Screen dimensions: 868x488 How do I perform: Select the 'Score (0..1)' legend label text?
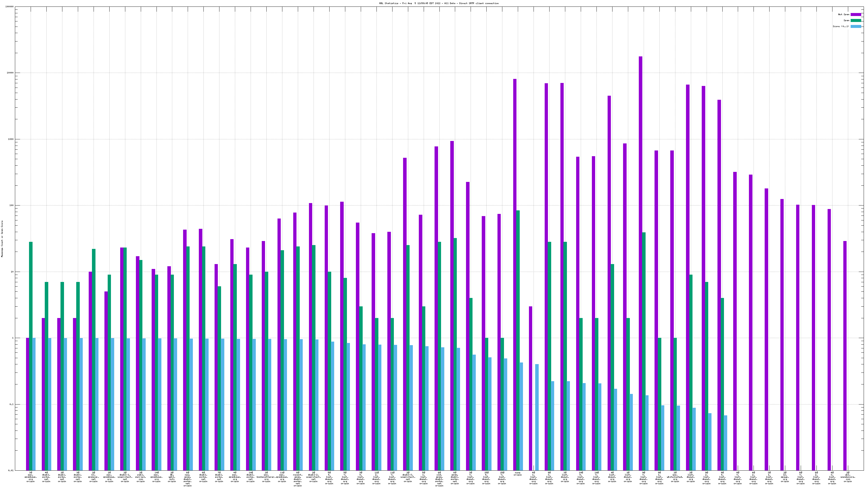coord(841,26)
